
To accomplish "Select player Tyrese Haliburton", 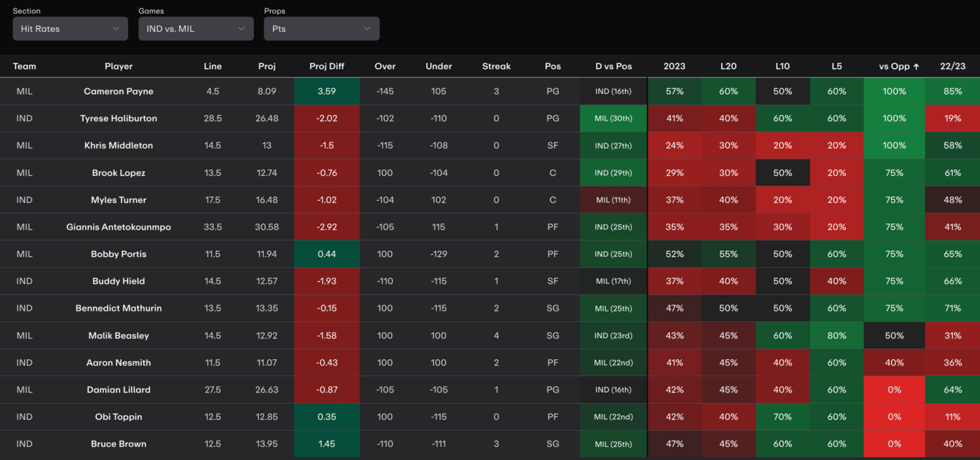I will 118,118.
